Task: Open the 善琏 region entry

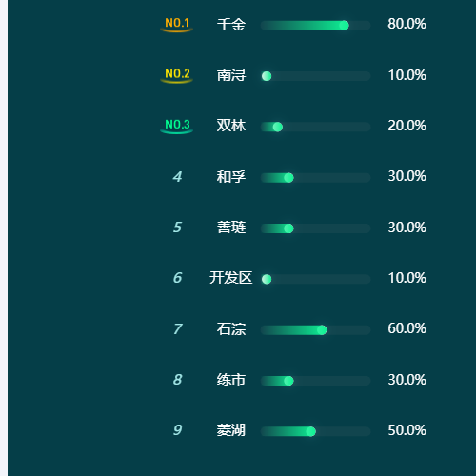Action: (231, 228)
